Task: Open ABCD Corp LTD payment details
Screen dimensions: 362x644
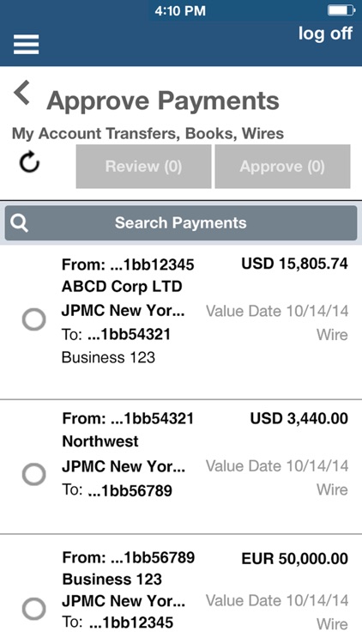Action: tap(181, 322)
